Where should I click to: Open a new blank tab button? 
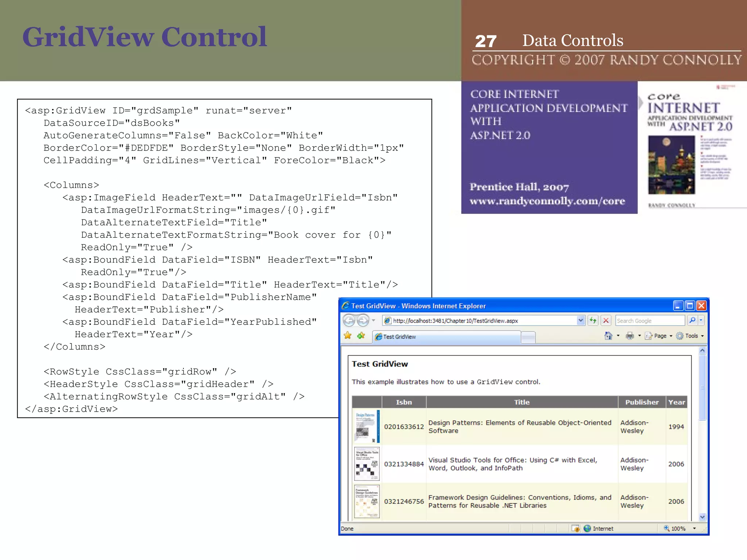tap(528, 337)
